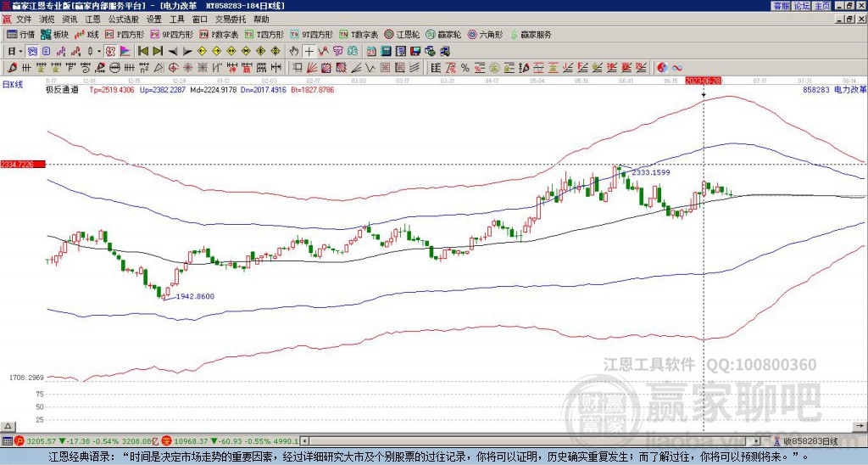Toggle the 权 adjustment button
Viewport: 868px width, 465px height.
(x=110, y=52)
